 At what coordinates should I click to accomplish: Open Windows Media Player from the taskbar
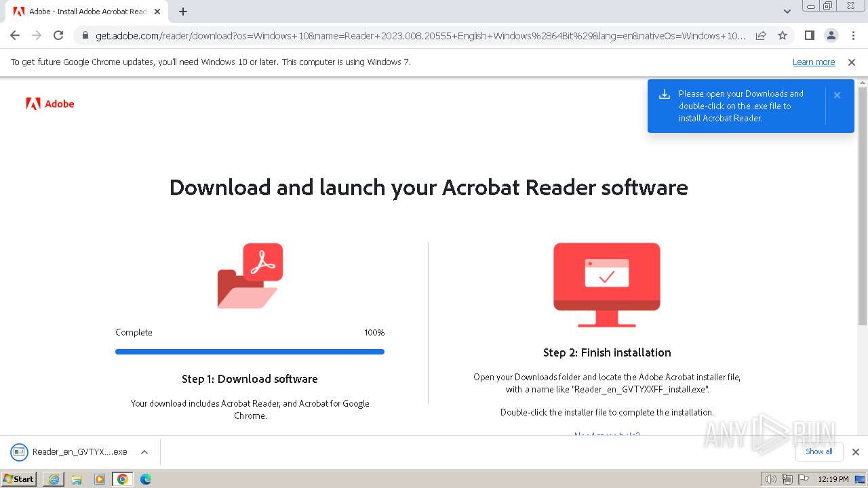click(x=100, y=479)
